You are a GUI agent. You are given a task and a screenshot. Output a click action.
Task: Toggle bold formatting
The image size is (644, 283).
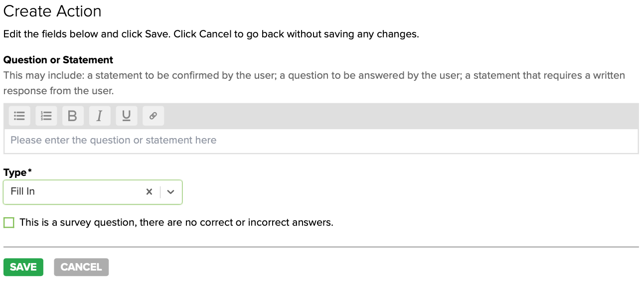pyautogui.click(x=73, y=116)
